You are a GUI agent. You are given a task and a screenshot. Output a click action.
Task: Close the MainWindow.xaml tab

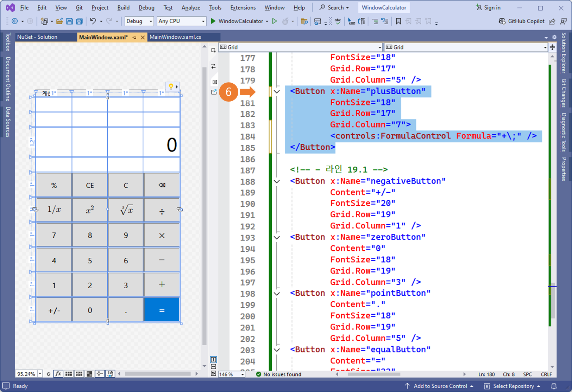click(143, 37)
